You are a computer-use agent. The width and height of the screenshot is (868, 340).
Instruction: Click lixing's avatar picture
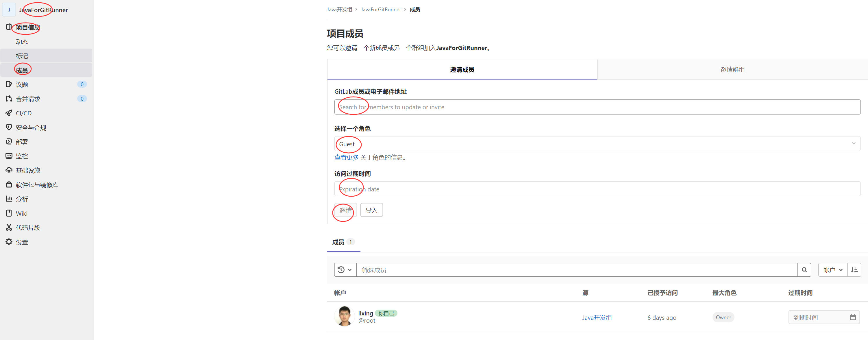[x=344, y=316]
